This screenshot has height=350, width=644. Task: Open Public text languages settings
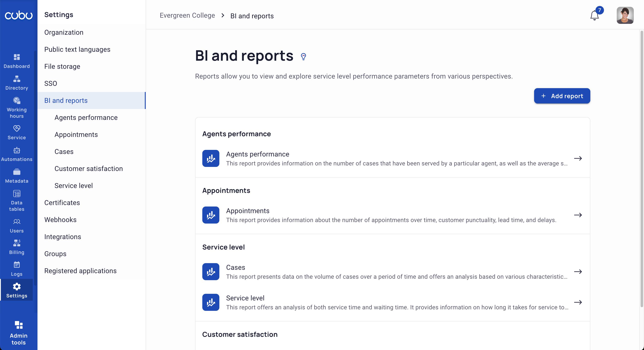click(92, 50)
